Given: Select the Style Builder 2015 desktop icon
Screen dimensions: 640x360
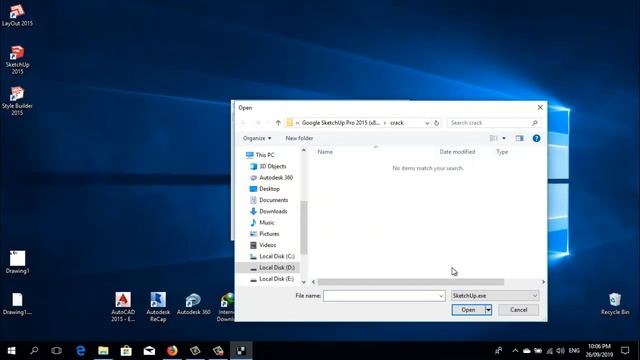Looking at the screenshot, I should coord(17,101).
